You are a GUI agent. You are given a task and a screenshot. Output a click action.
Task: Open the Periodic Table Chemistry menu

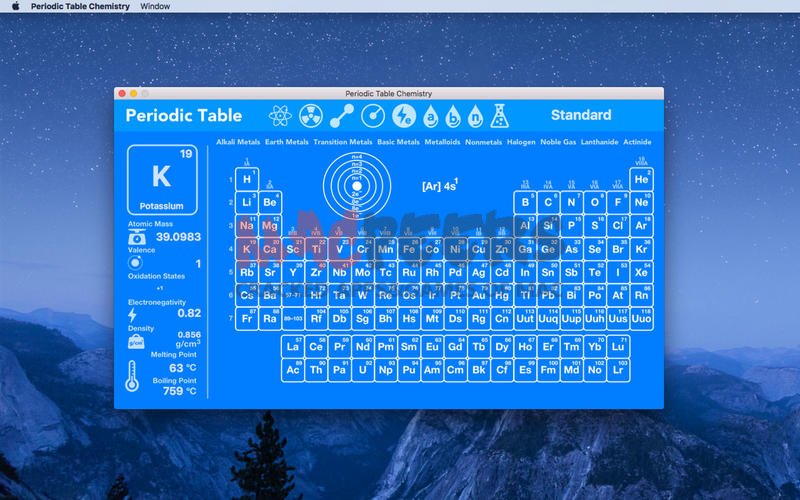(x=80, y=6)
